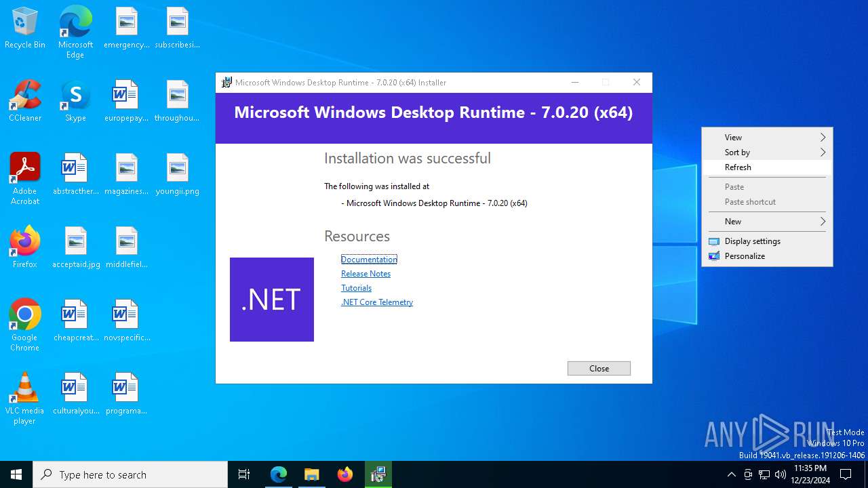The image size is (868, 488).
Task: Click the grayed Paste menu entry
Action: pos(767,186)
